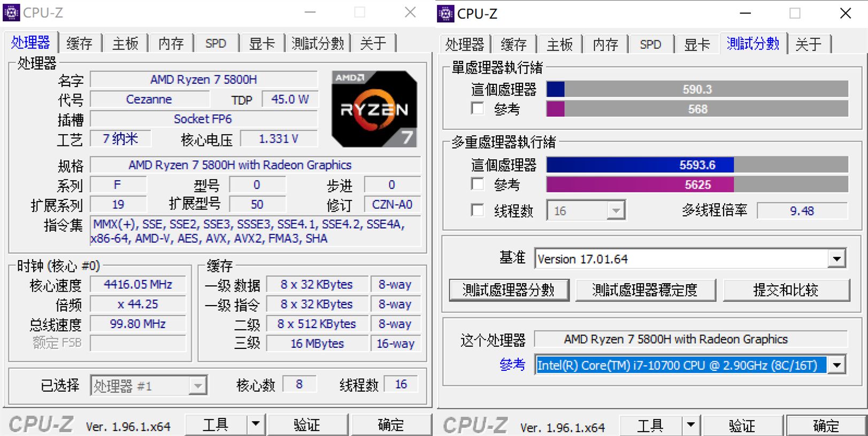Open the 线程数 16 dropdown
This screenshot has height=436, width=868.
(x=586, y=211)
